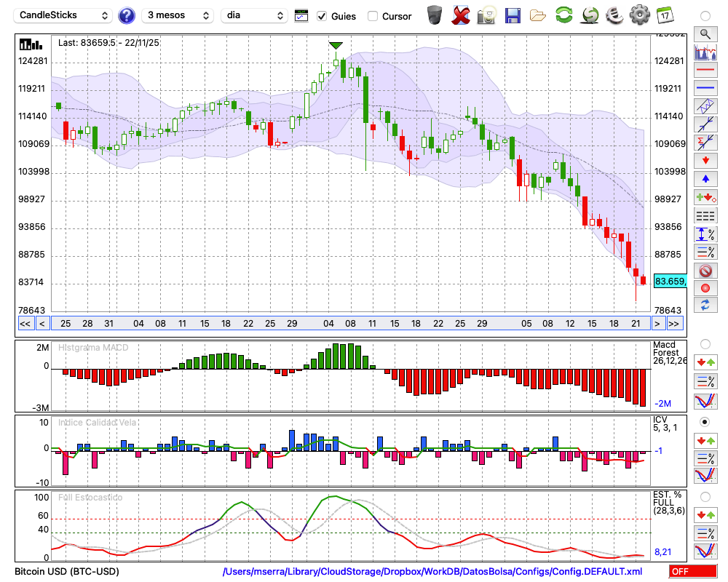
Task: Click the red OFF button
Action: point(692,572)
